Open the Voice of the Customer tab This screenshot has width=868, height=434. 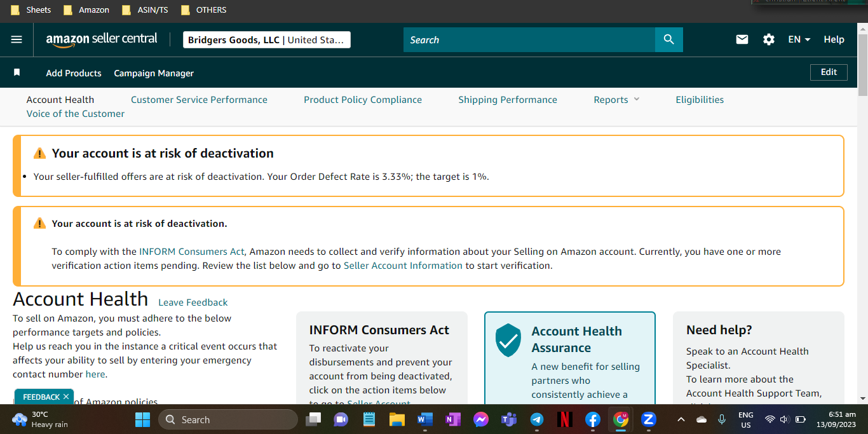[76, 114]
